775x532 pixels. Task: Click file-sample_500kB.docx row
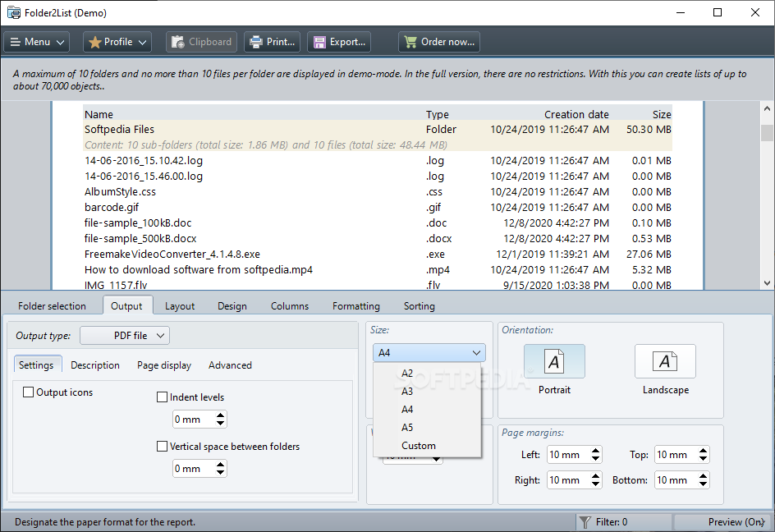[x=378, y=239]
